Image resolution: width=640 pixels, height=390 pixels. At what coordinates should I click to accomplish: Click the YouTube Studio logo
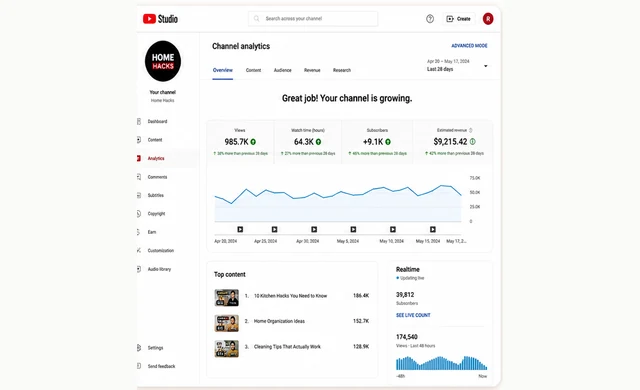coord(160,19)
